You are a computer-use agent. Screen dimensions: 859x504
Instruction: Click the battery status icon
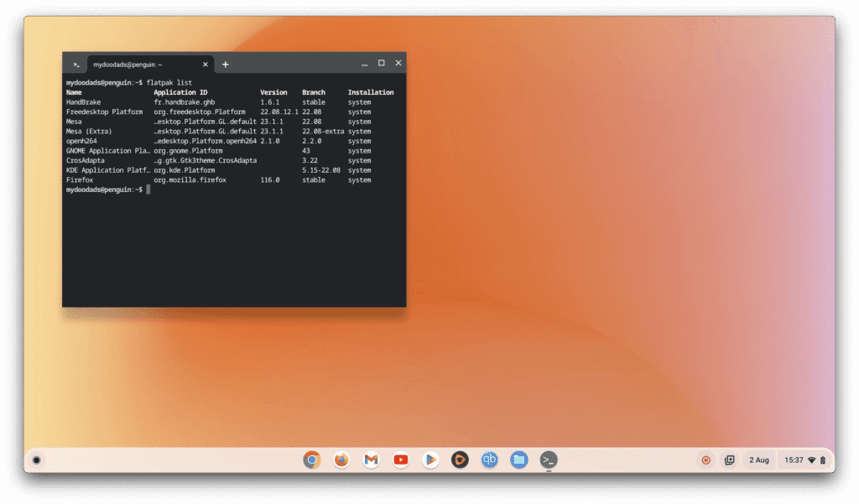[x=823, y=460]
